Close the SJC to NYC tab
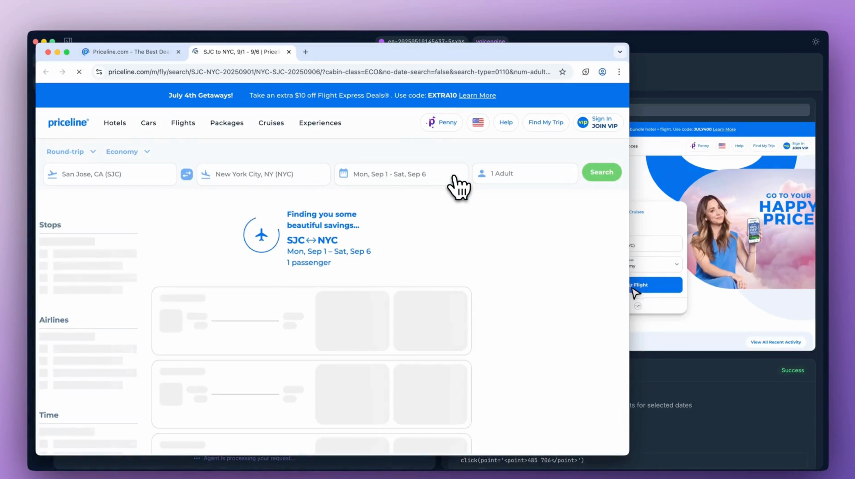The image size is (855, 479). pyautogui.click(x=288, y=52)
